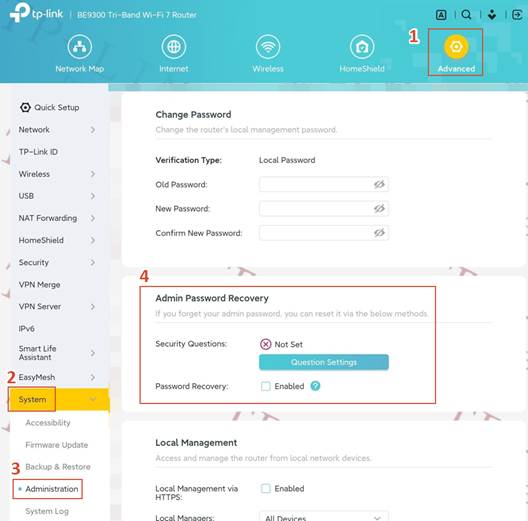Screen dimensions: 528x521
Task: Select the System sidebar item
Action: pyautogui.click(x=59, y=399)
